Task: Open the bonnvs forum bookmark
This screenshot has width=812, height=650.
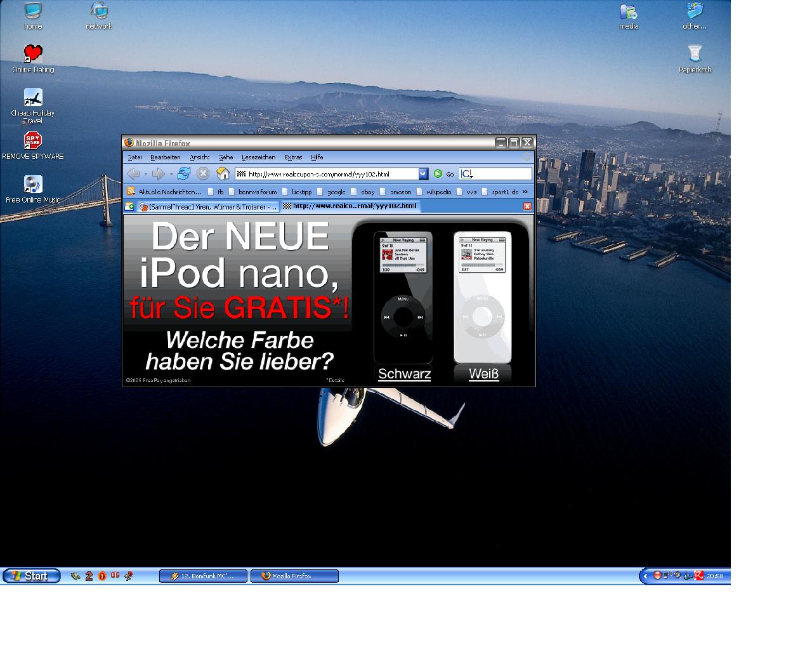Action: (252, 192)
